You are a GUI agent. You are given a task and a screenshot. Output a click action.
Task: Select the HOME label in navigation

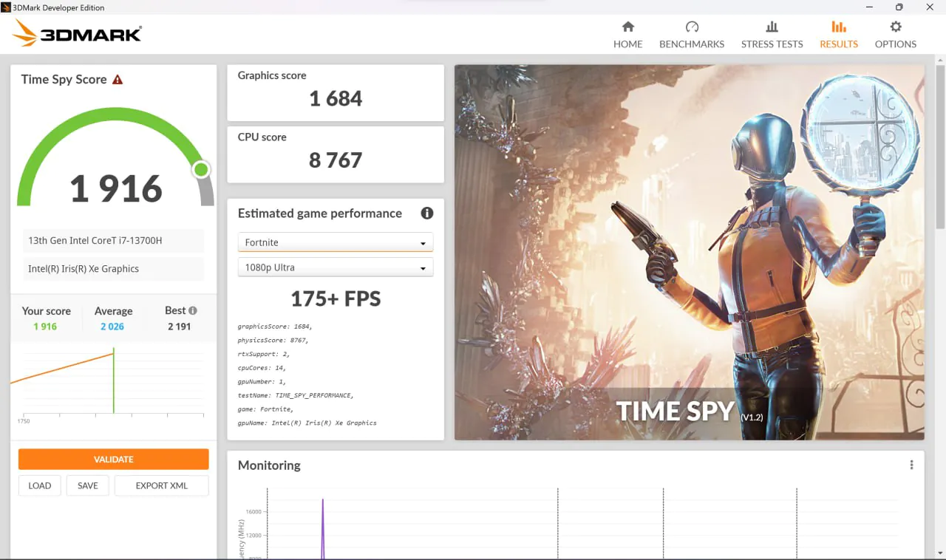click(627, 44)
